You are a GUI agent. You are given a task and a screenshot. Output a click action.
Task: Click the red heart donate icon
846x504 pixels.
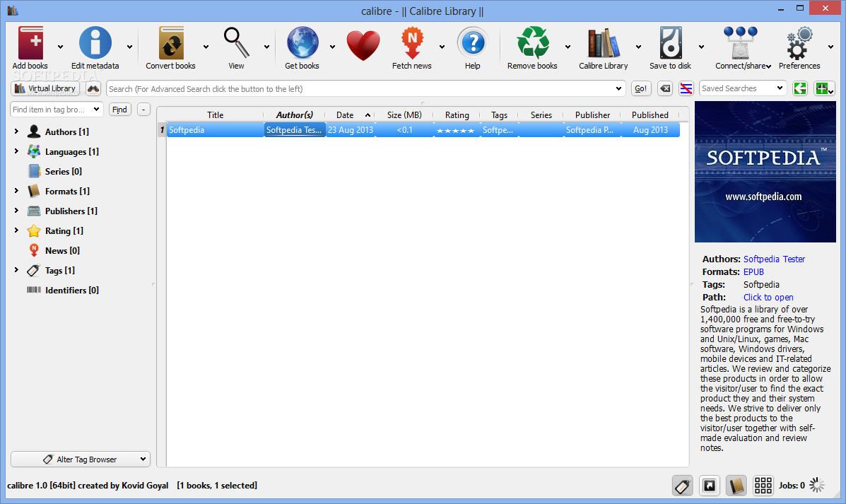[x=363, y=45]
